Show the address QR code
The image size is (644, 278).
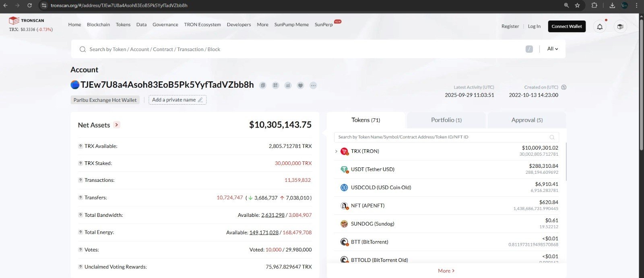[275, 85]
